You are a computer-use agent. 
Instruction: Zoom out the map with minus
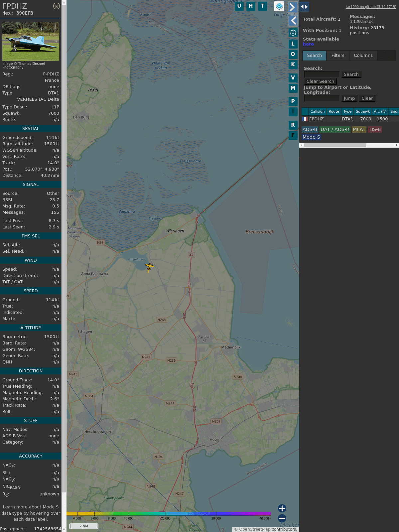282,518
